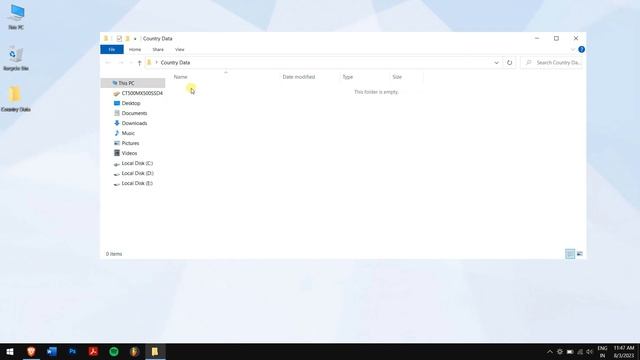The image size is (640, 360).
Task: Open Microsoft Word from the taskbar
Action: [x=52, y=351]
